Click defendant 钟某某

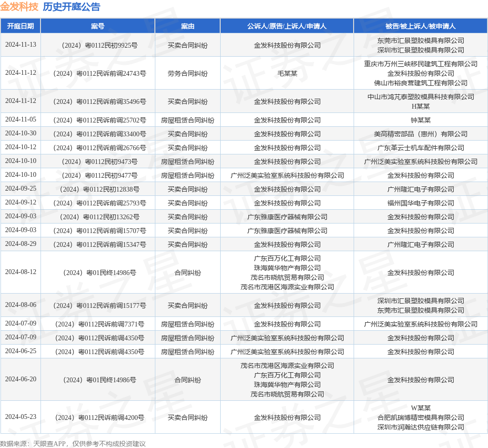click(421, 120)
